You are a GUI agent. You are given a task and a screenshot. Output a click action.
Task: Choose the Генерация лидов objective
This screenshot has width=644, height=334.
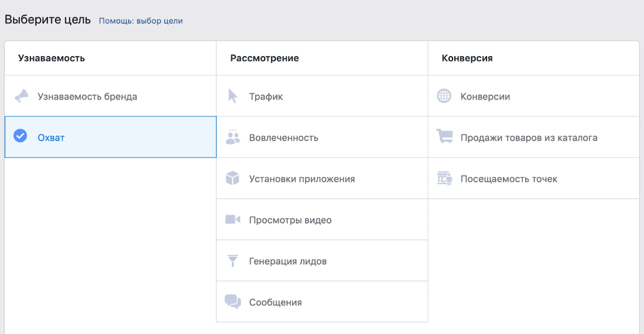point(288,261)
